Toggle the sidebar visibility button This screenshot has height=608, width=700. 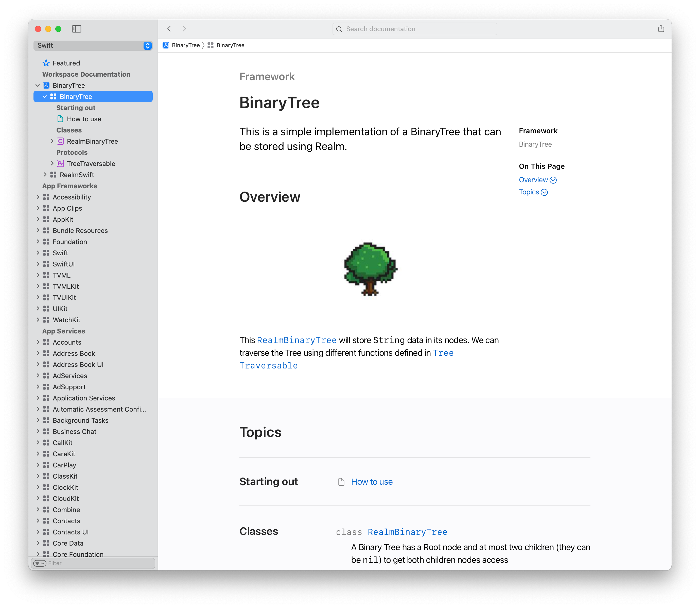tap(76, 29)
